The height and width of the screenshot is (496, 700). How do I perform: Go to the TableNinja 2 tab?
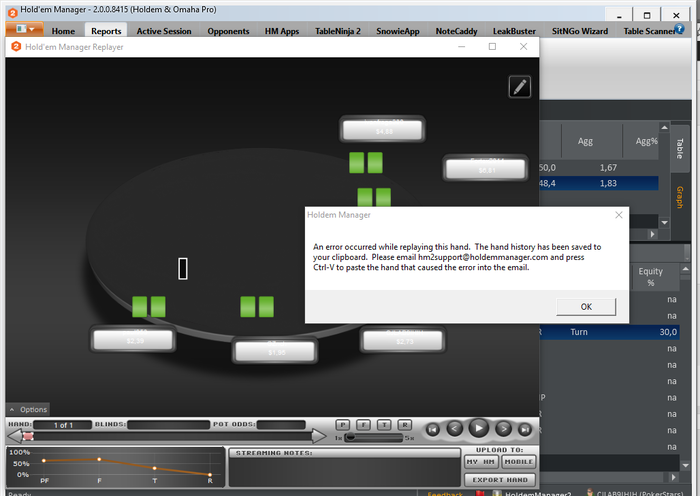[x=338, y=31]
